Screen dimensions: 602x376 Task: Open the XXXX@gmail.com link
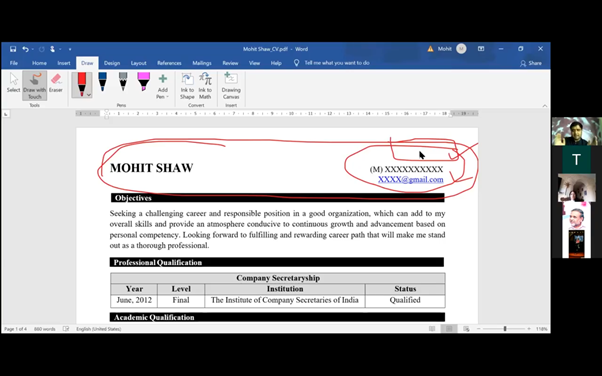[x=410, y=179]
